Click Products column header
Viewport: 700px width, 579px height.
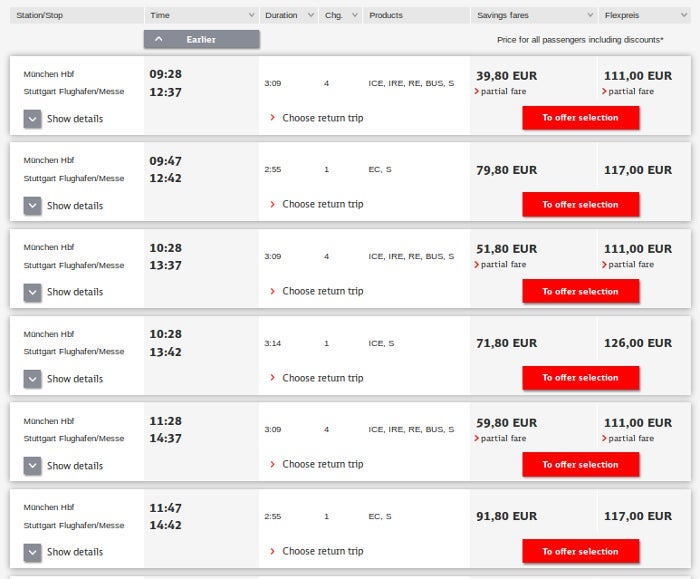tap(386, 16)
